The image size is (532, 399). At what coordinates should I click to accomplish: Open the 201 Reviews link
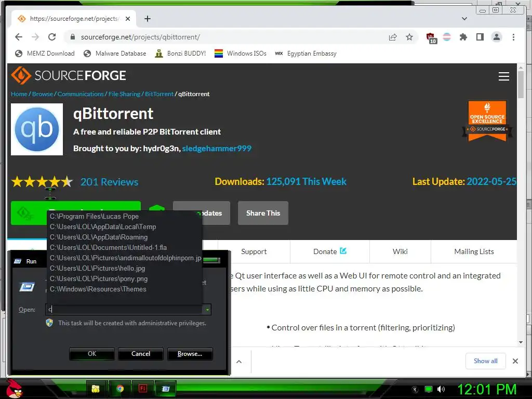(x=109, y=182)
